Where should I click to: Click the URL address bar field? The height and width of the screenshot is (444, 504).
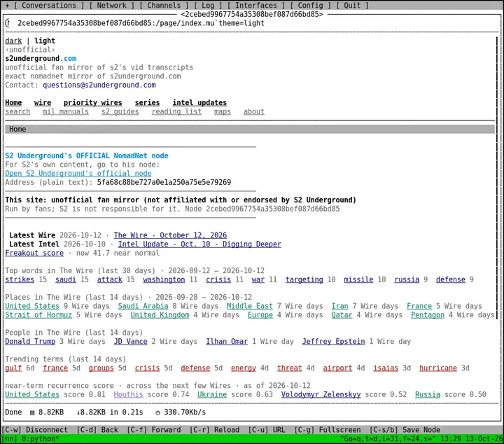click(251, 23)
